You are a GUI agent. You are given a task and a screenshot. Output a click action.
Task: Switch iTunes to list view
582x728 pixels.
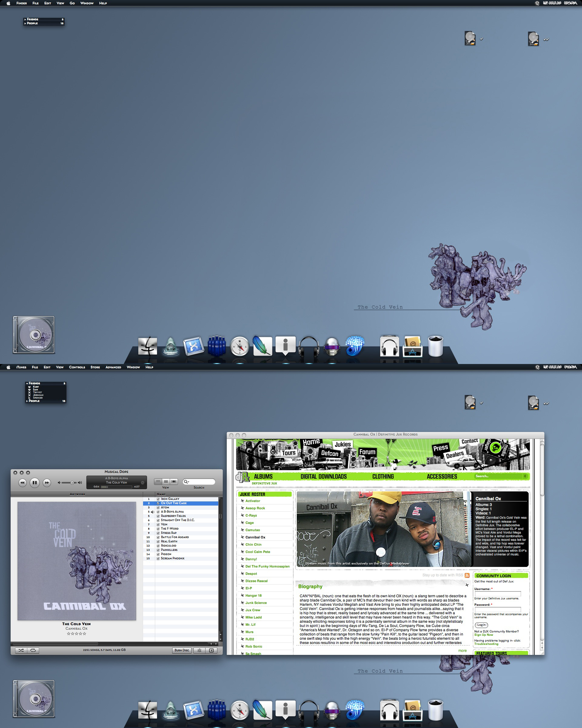pyautogui.click(x=158, y=481)
